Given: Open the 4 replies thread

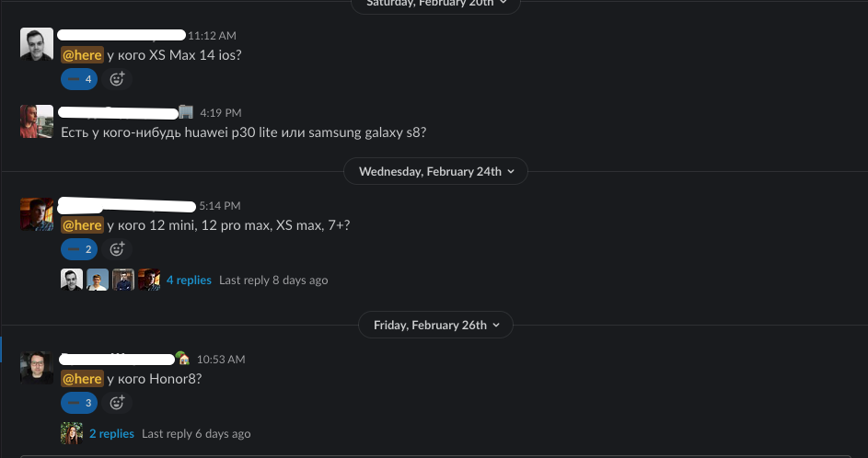Looking at the screenshot, I should pos(189,280).
